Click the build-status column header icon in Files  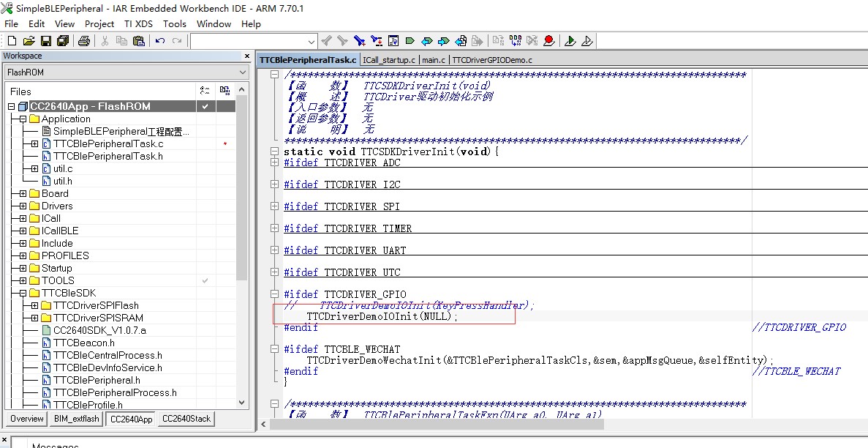coord(205,91)
